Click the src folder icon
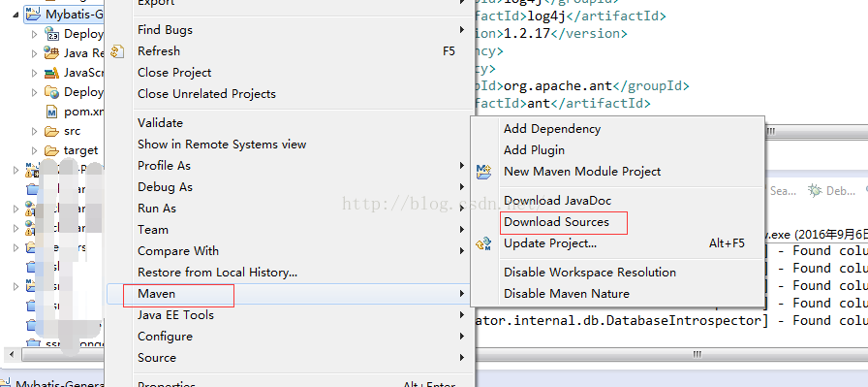Screen dimensions: 868x387 click(51, 131)
